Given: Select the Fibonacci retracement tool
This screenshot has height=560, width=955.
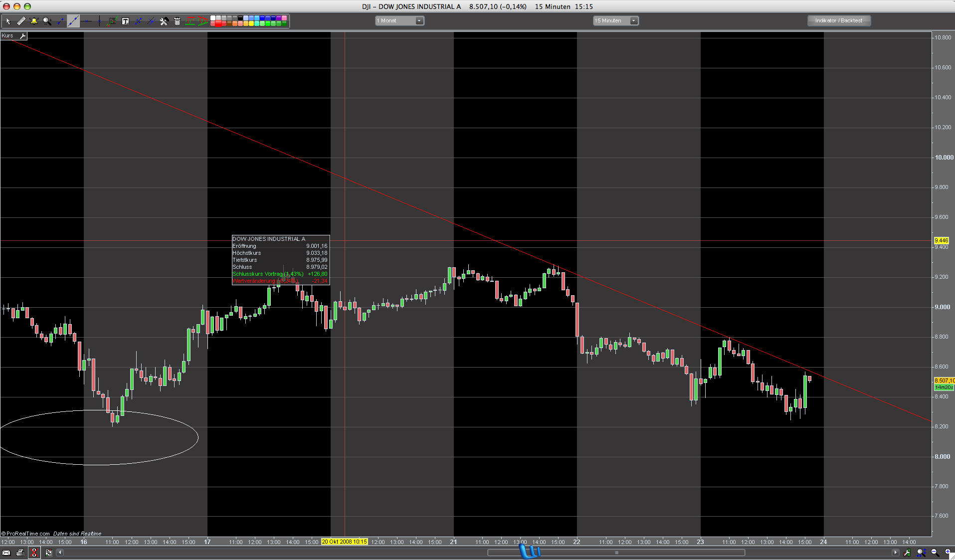Looking at the screenshot, I should (x=112, y=21).
